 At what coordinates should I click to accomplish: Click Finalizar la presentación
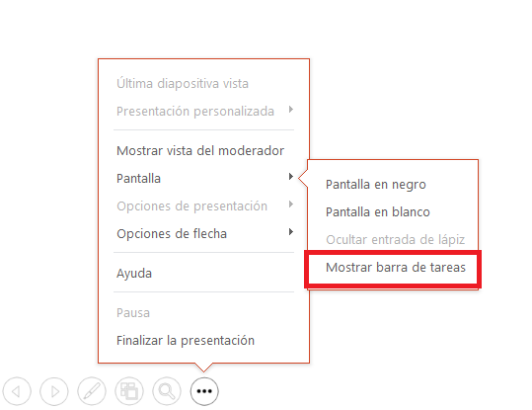pyautogui.click(x=186, y=341)
